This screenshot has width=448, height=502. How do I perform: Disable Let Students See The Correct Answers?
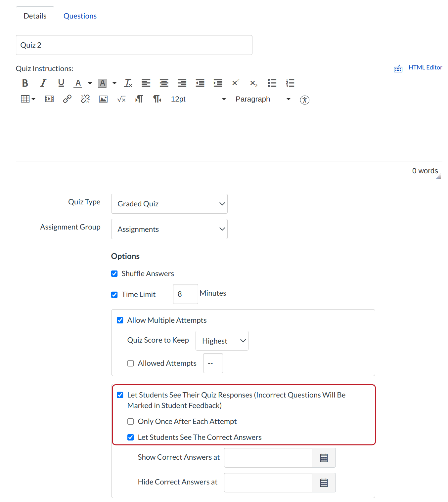(x=130, y=437)
